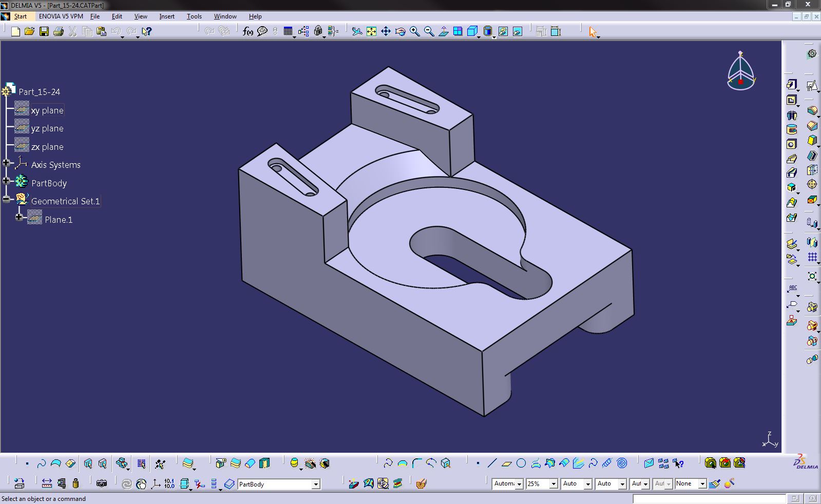The image size is (821, 504).
Task: Open isometric view flyout arrow
Action: click(479, 37)
